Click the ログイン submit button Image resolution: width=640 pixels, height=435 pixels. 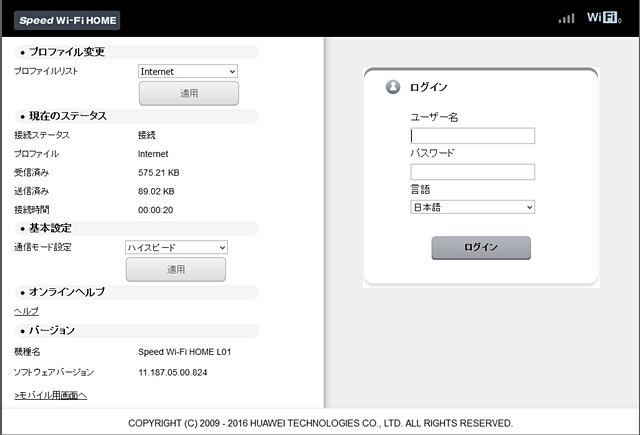tap(481, 248)
